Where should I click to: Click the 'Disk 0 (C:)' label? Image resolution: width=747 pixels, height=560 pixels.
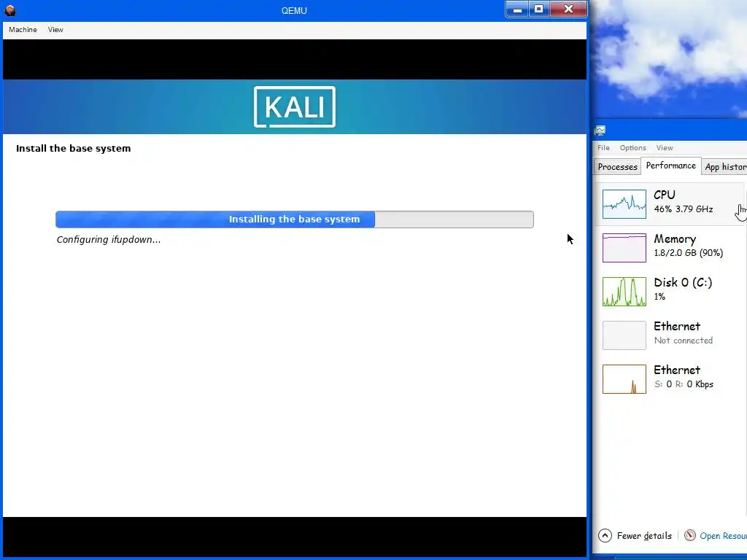coord(683,282)
